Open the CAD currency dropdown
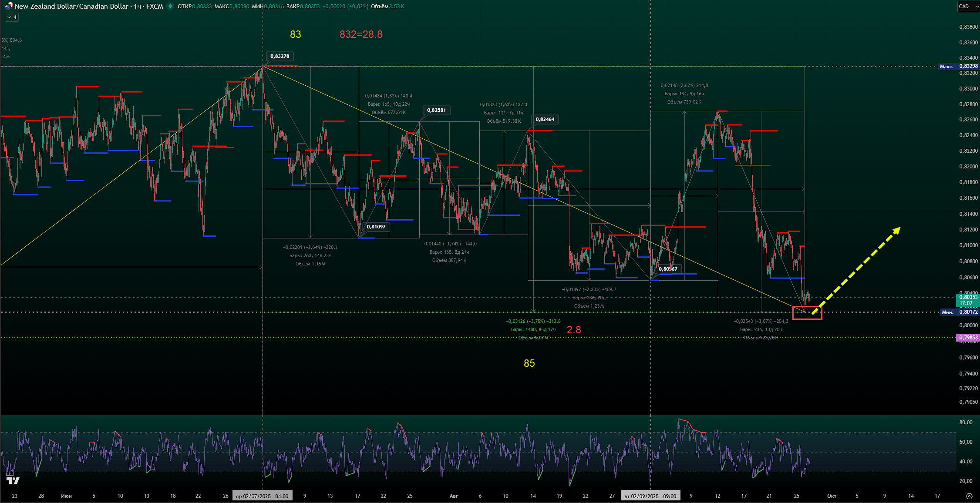The image size is (980, 503). point(968,6)
